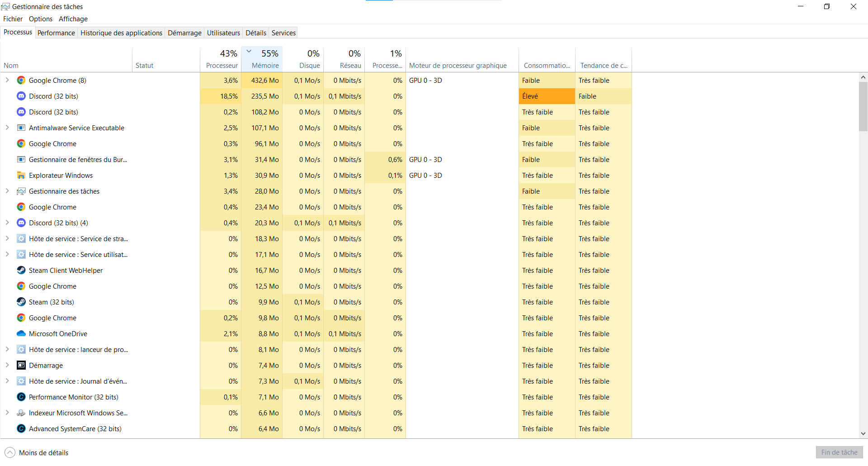The width and height of the screenshot is (868, 466).
Task: Sort by the Statut column header
Action: (166, 59)
